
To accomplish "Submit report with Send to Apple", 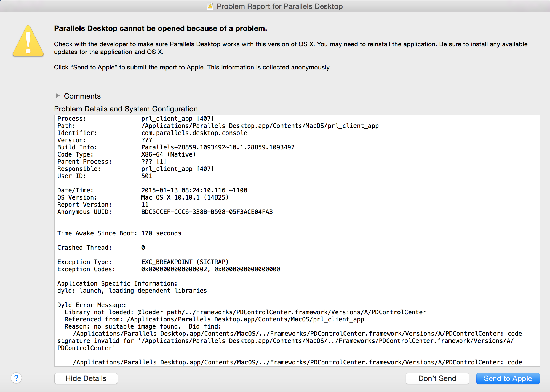I will 508,378.
